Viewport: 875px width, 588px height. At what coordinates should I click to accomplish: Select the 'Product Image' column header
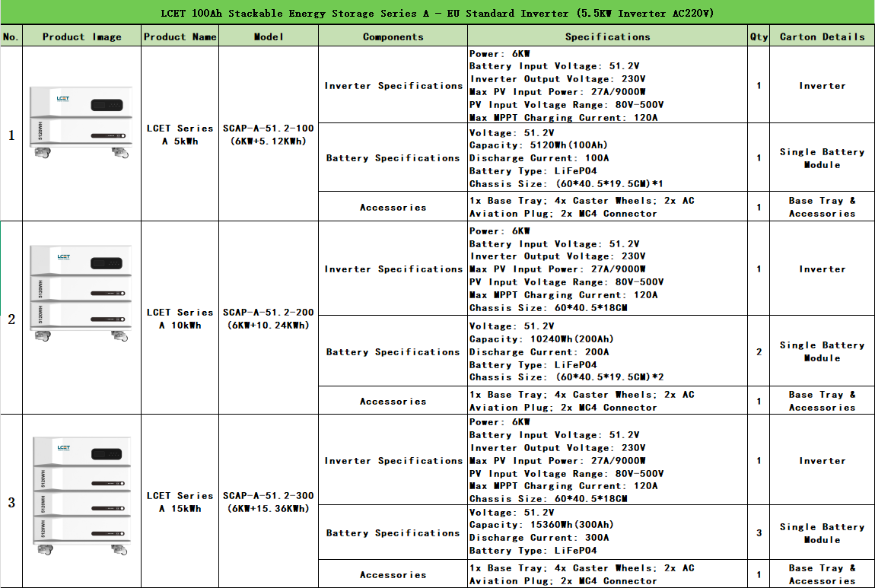pyautogui.click(x=81, y=37)
